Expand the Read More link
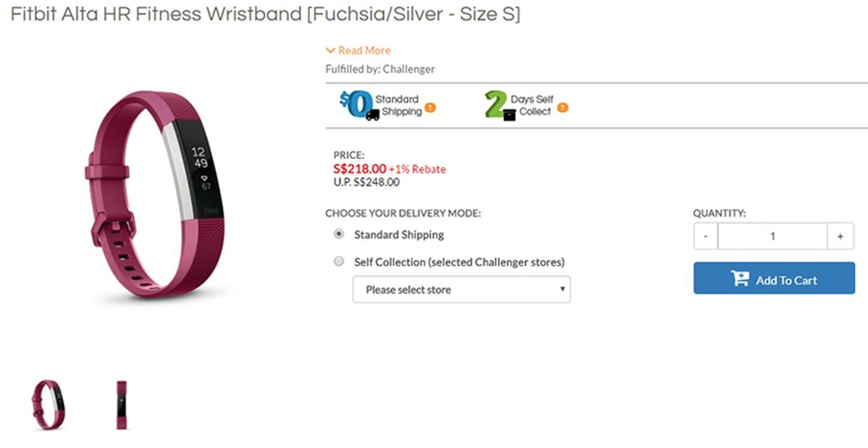This screenshot has width=868, height=448. tap(364, 51)
